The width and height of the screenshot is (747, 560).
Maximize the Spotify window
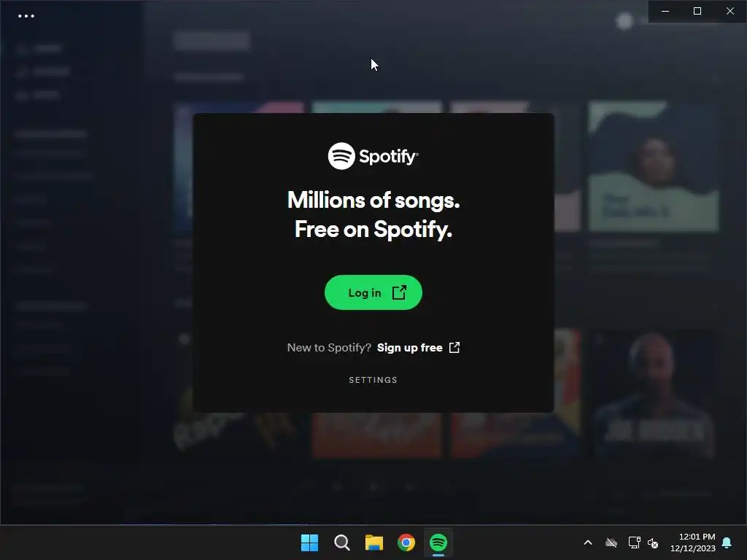tap(697, 11)
